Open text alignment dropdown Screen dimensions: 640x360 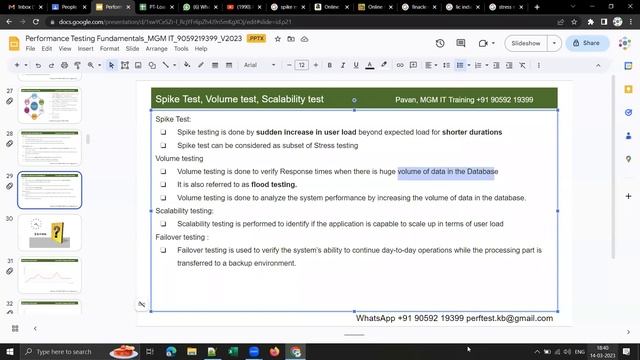431,65
